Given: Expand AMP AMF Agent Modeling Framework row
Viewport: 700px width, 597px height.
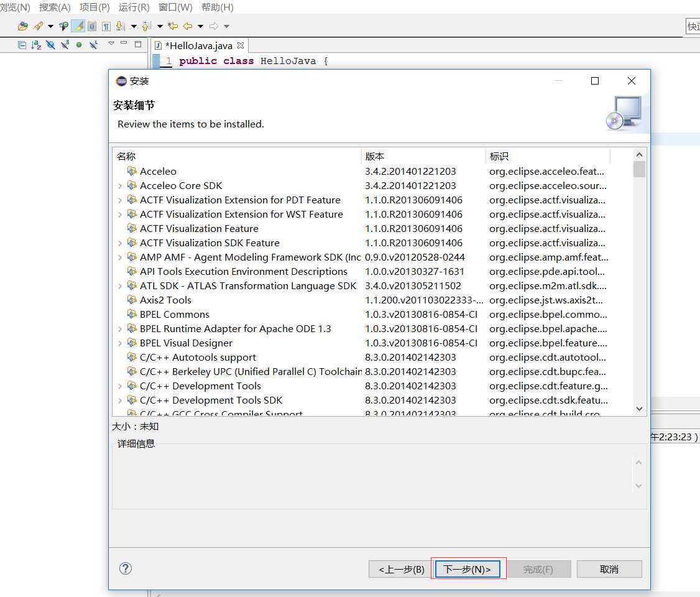Looking at the screenshot, I should pos(120,257).
